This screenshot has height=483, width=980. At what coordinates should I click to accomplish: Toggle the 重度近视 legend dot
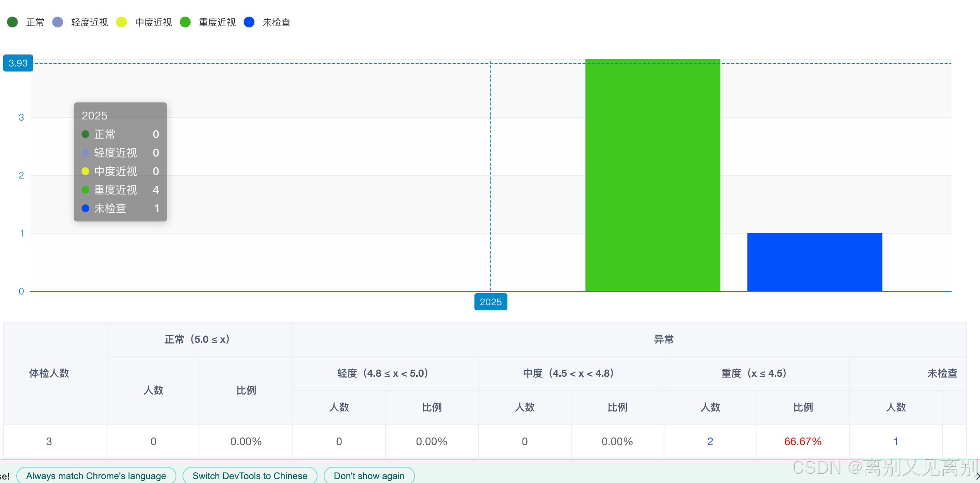click(185, 22)
